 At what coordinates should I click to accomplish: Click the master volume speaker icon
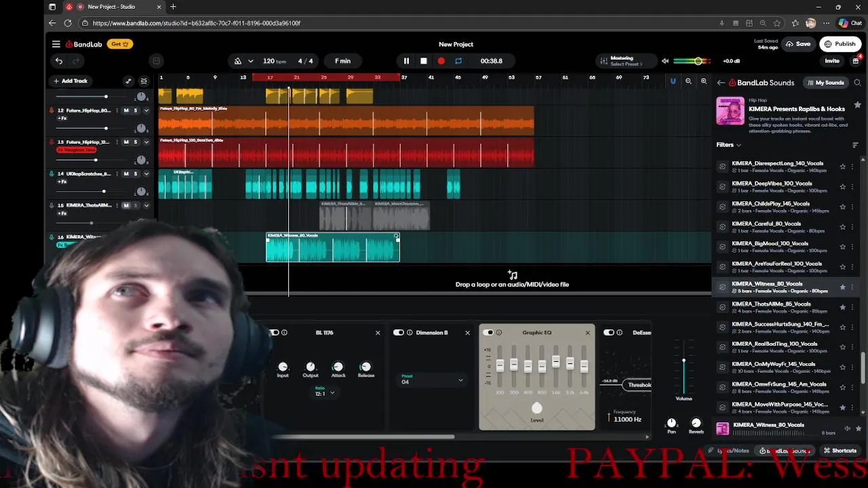[665, 61]
